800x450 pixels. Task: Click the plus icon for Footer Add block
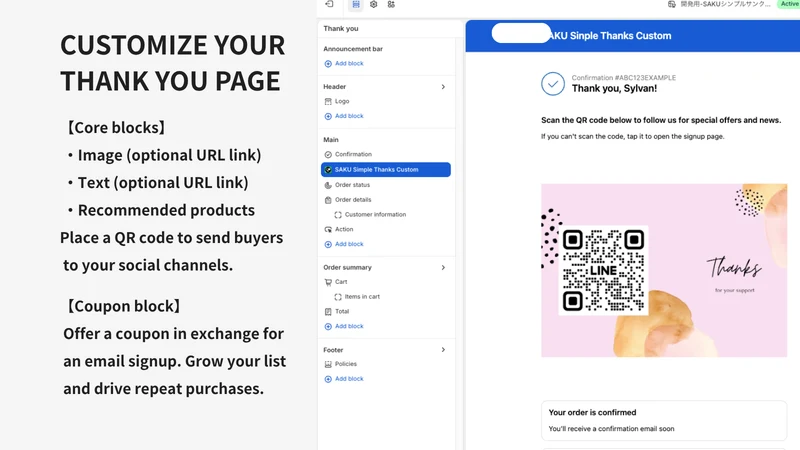(328, 379)
